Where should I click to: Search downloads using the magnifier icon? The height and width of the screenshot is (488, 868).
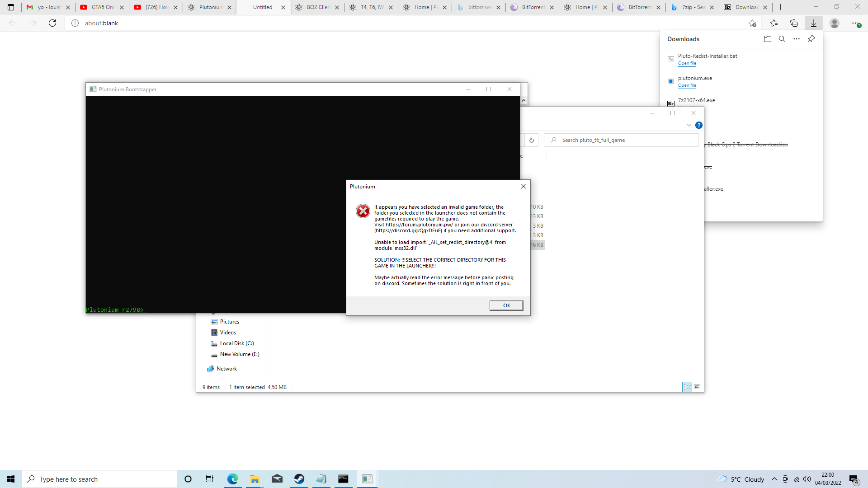[782, 39]
